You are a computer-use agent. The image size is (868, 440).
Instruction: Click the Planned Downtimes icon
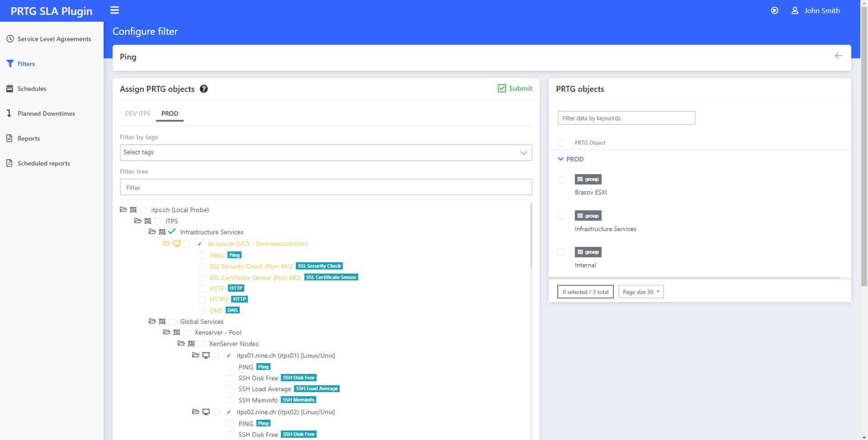pos(9,113)
